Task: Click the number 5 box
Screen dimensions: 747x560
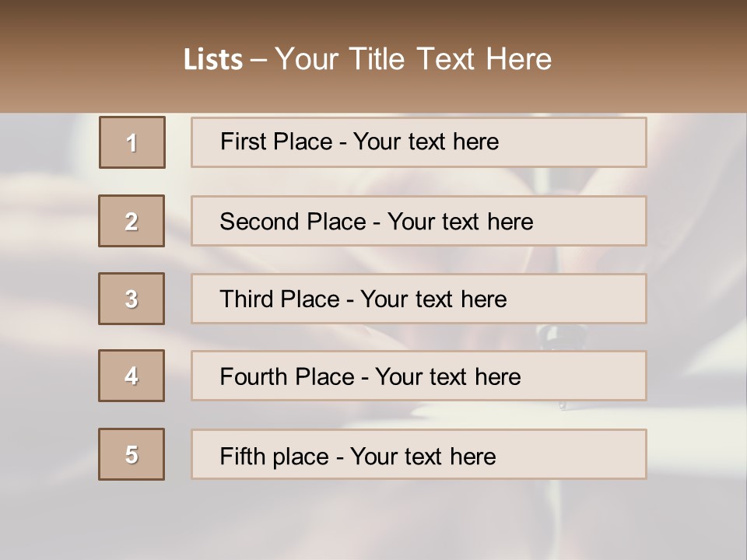Action: click(132, 454)
